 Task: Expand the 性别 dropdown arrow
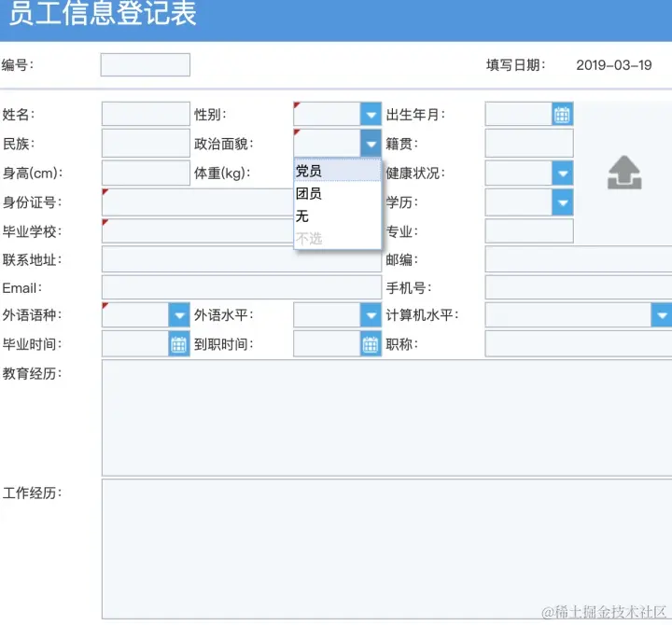371,115
